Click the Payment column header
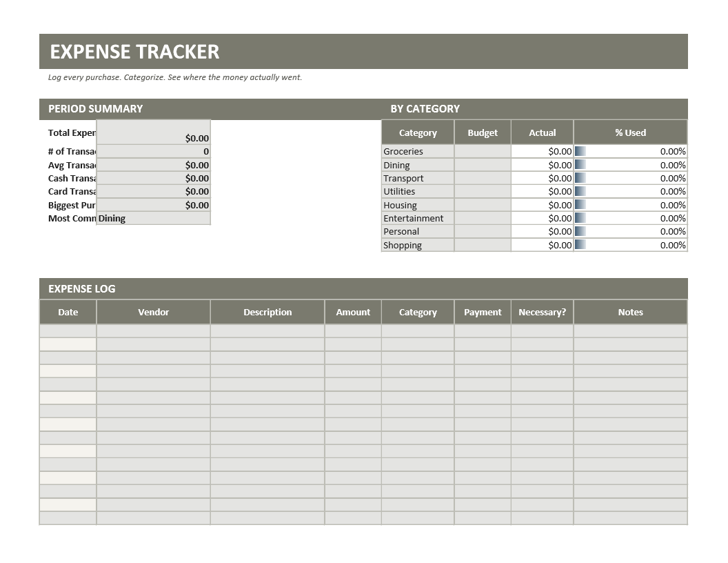The height and width of the screenshot is (563, 728). (x=483, y=312)
